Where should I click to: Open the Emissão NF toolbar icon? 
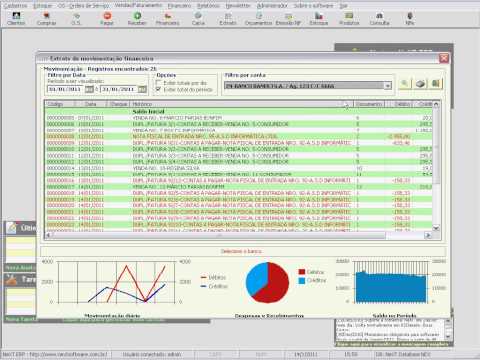click(288, 19)
